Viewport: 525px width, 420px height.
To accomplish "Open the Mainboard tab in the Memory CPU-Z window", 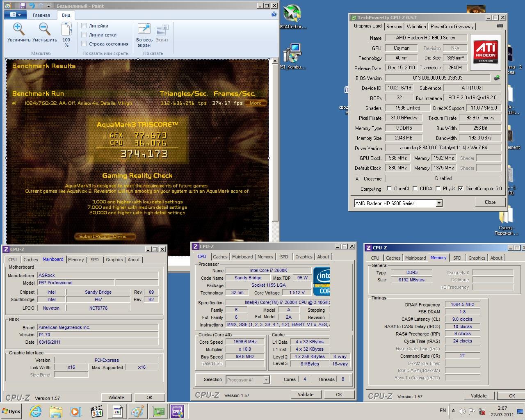I will [x=415, y=258].
